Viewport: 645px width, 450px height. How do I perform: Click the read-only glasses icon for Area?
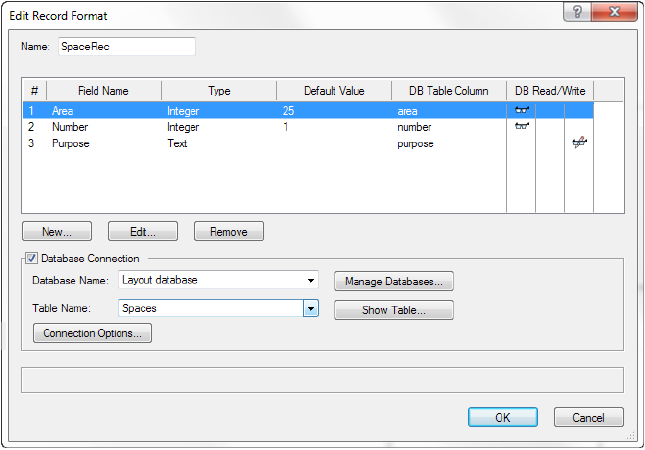[x=521, y=110]
